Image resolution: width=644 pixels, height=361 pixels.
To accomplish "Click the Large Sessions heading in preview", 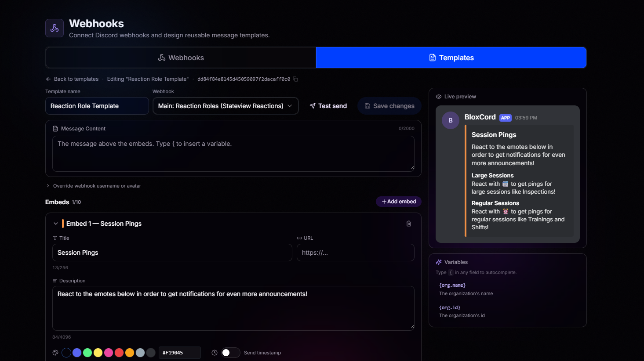I will point(493,175).
